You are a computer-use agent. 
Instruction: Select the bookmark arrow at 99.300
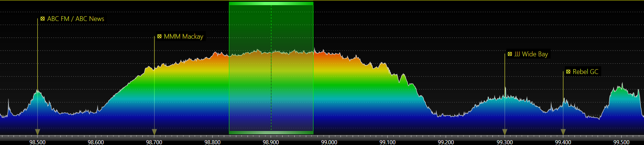click(505, 132)
